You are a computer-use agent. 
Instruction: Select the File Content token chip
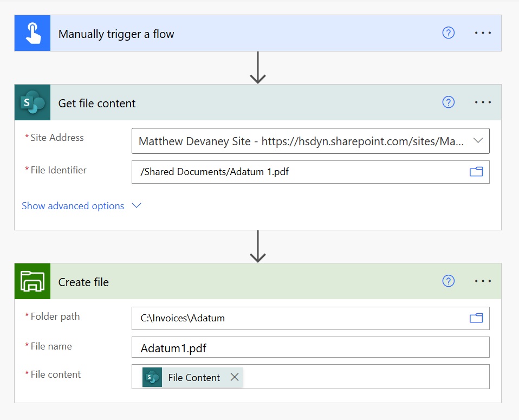(193, 377)
